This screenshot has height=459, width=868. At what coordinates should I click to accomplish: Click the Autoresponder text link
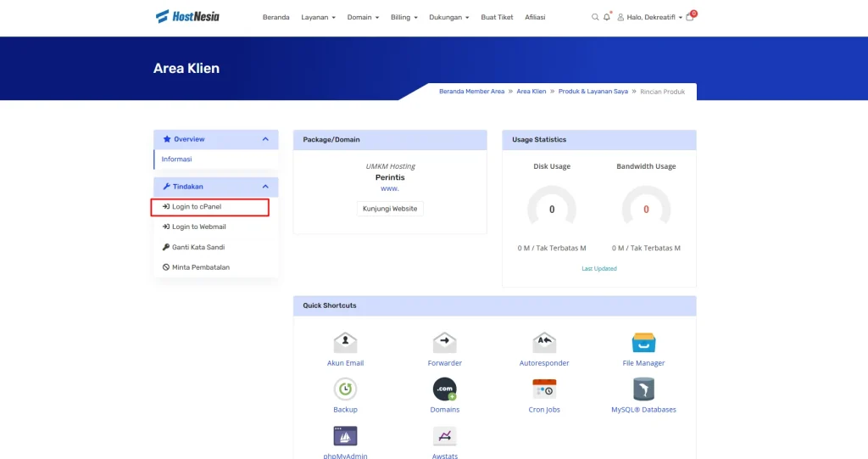[x=544, y=363]
